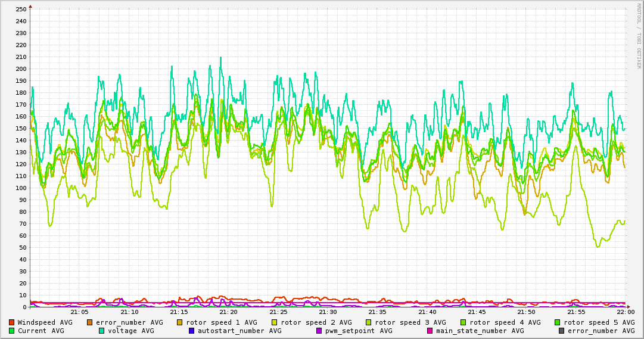Select the rotor speed 3 AVG swatch

pyautogui.click(x=368, y=322)
